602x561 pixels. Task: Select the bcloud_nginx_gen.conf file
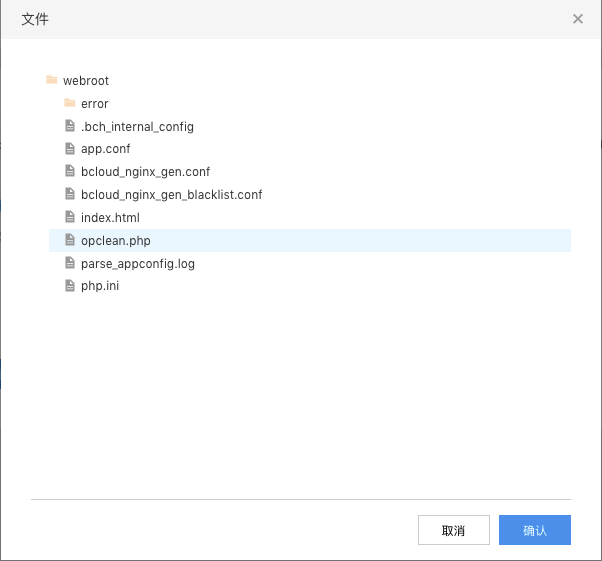point(146,172)
